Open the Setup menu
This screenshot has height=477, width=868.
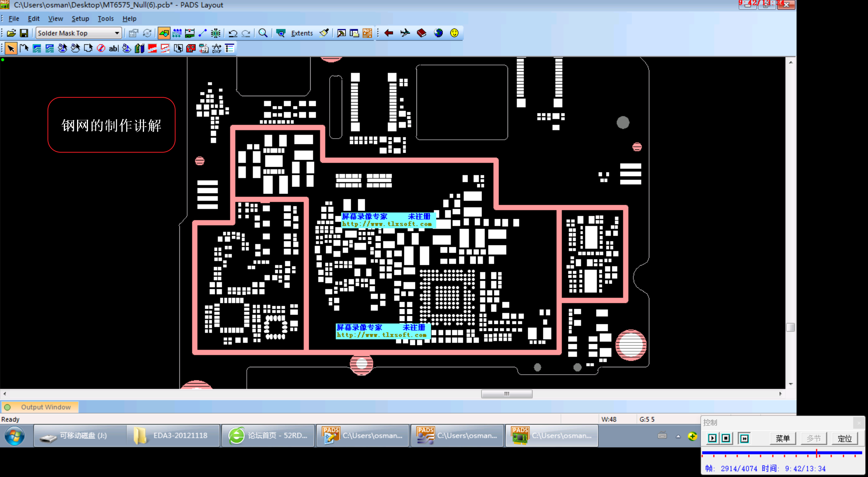[x=80, y=19]
